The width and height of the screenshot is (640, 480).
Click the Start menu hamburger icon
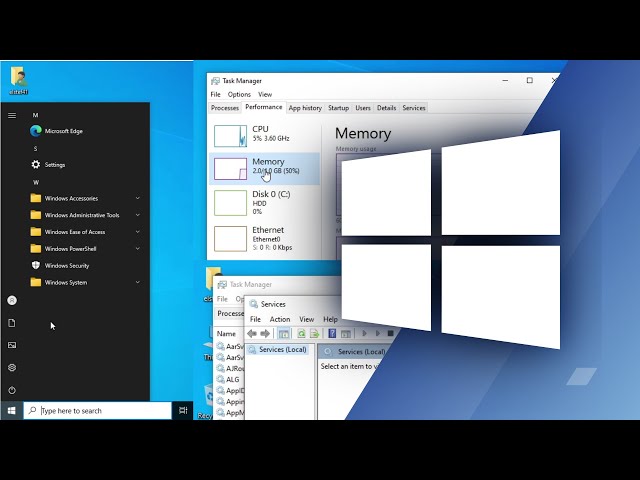(x=12, y=116)
